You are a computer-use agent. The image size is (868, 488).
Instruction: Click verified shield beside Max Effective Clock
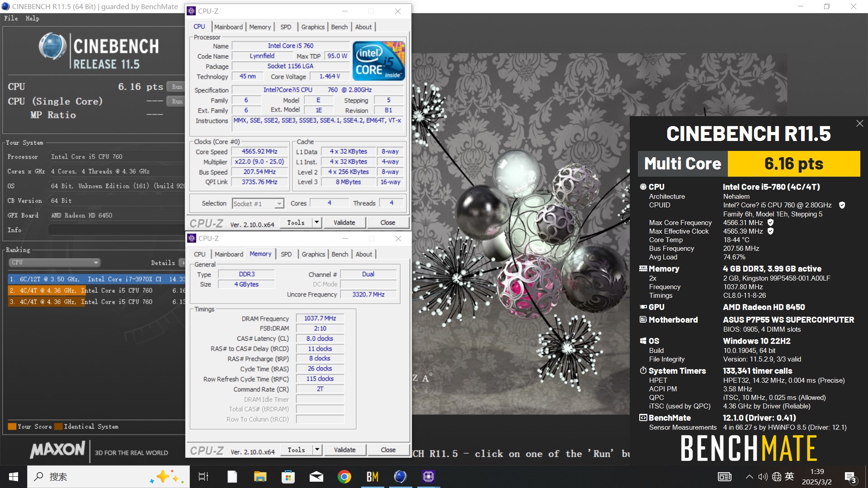770,231
